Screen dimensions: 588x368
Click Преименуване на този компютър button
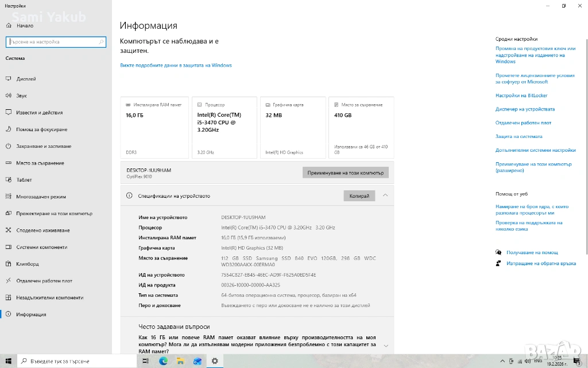coord(345,172)
